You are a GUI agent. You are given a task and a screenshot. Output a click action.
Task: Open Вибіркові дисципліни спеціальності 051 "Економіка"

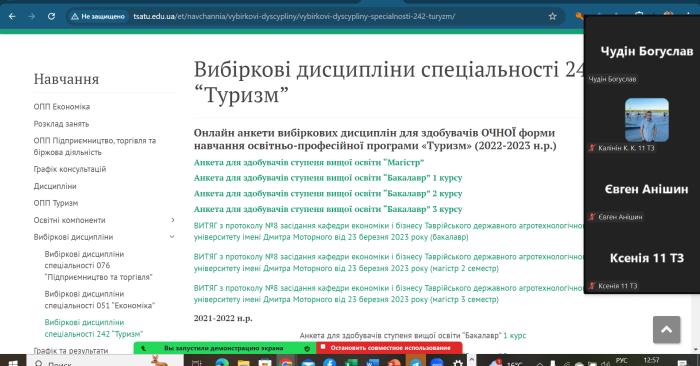(x=100, y=299)
